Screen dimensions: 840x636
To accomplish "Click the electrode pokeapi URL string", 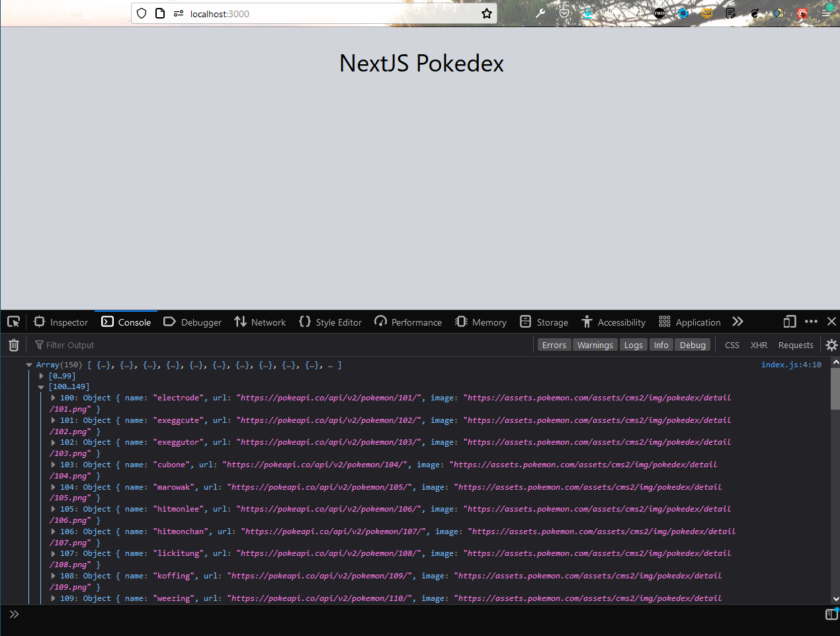I will [329, 398].
